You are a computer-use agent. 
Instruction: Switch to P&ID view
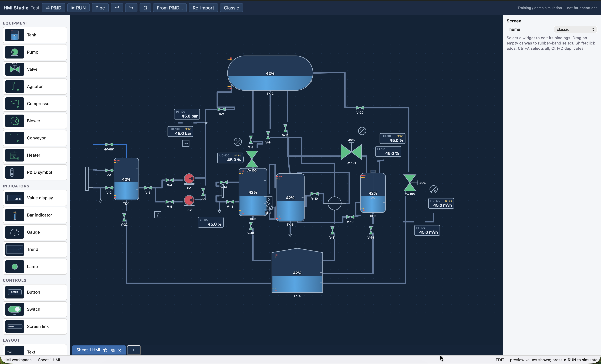53,8
